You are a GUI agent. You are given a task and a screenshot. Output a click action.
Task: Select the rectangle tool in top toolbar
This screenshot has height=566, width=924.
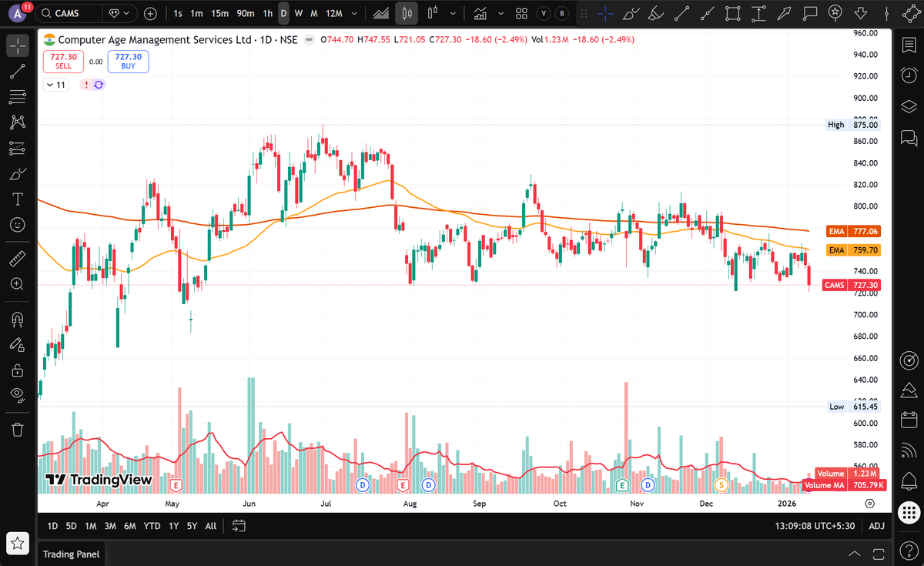point(733,13)
